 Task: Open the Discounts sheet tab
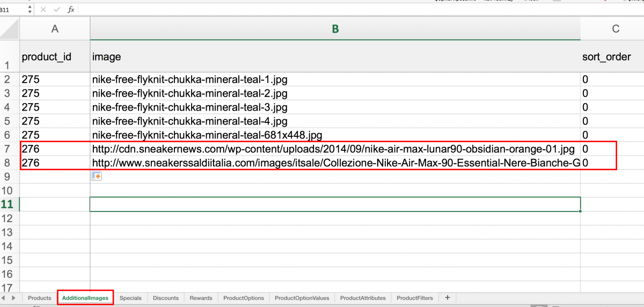[x=166, y=298]
